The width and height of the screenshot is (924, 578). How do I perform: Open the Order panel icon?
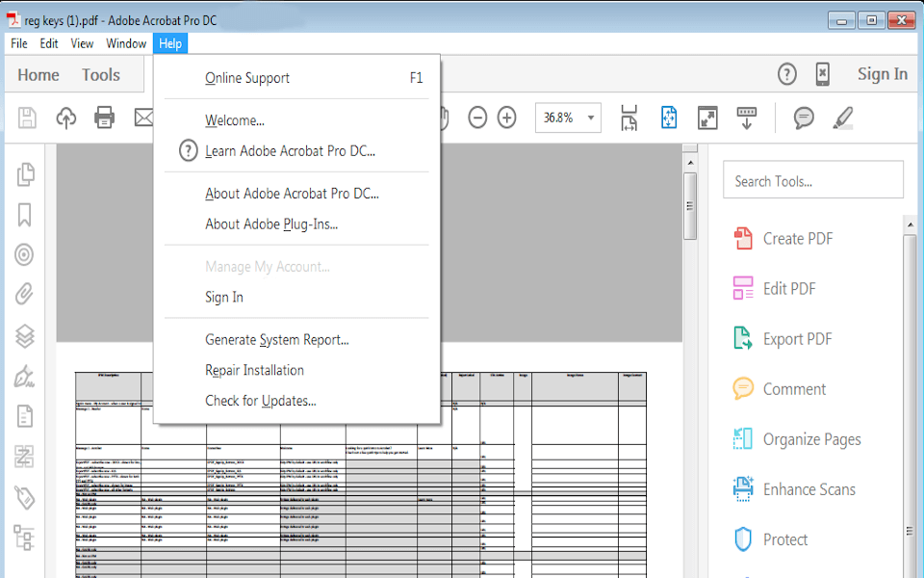(24, 457)
